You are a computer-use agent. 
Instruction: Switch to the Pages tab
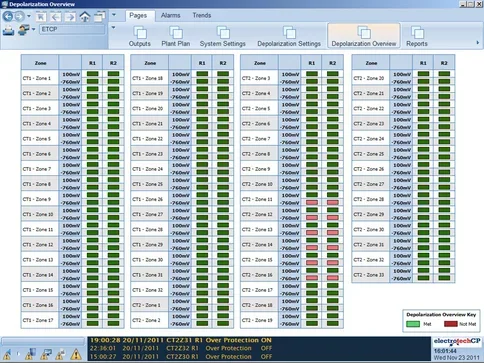click(x=138, y=15)
